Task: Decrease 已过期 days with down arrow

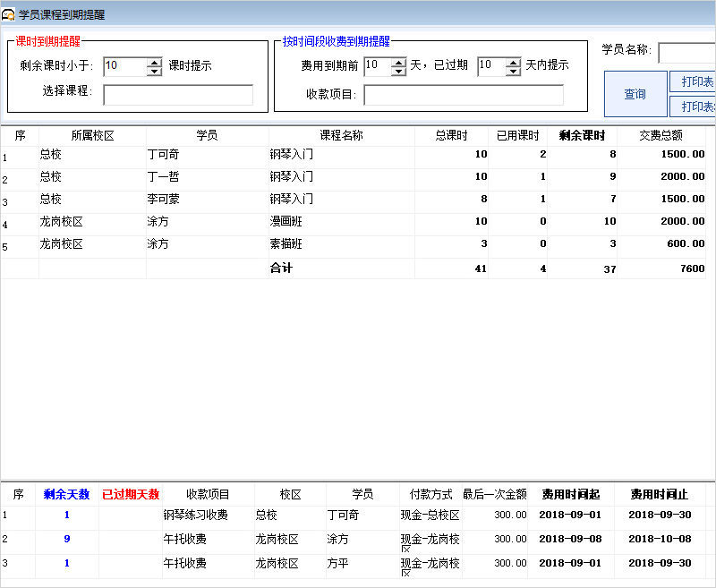Action: tap(513, 72)
